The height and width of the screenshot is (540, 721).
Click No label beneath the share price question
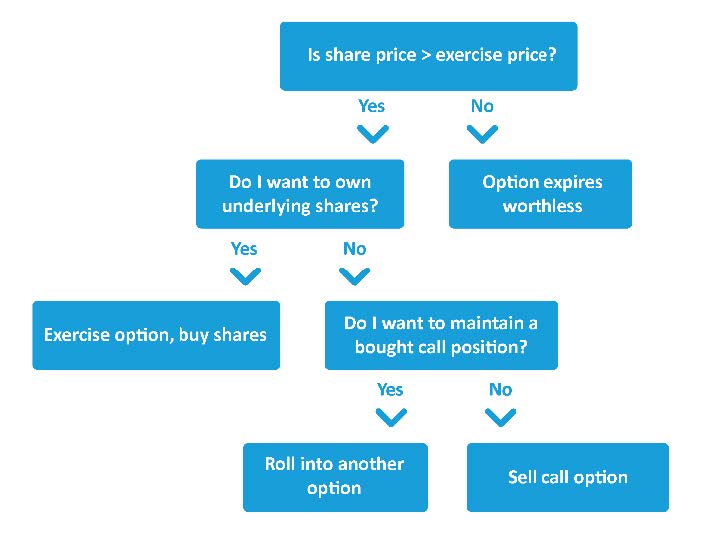coord(482,106)
